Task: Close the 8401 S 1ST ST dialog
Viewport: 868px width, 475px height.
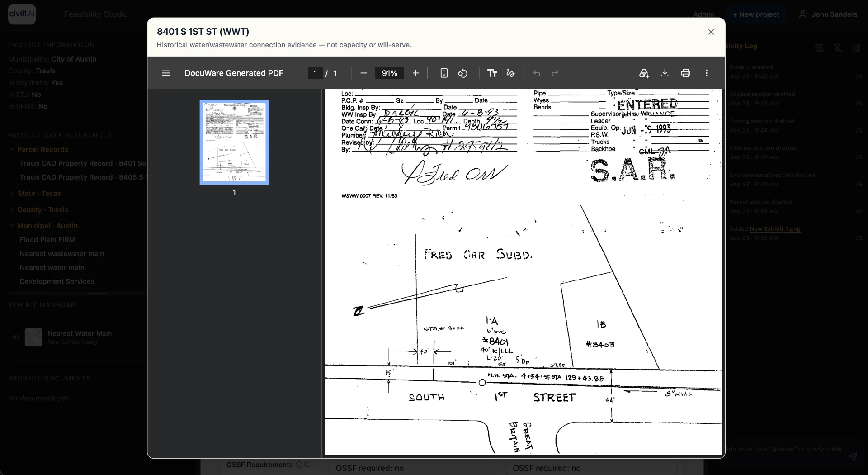Action: [x=711, y=32]
